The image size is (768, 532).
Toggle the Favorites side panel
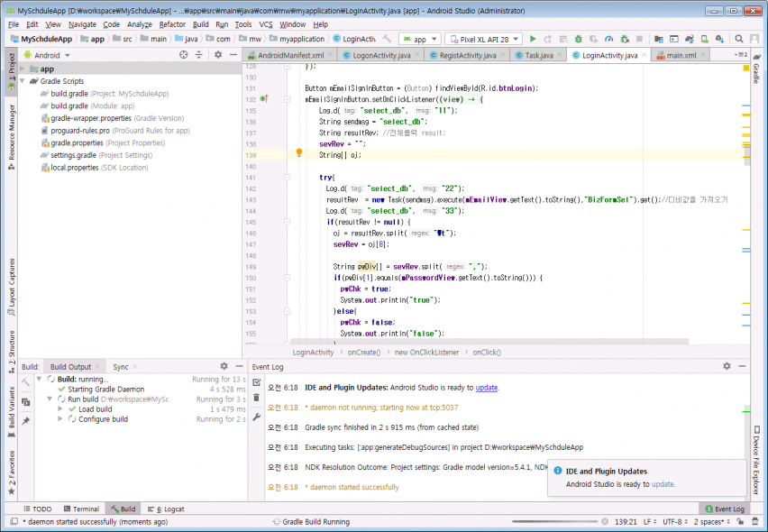[11, 473]
